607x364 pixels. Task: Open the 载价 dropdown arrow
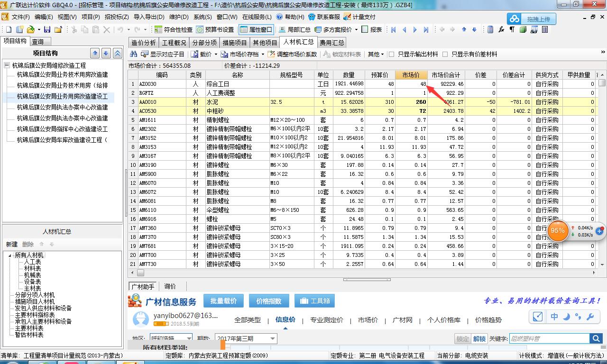(216, 54)
